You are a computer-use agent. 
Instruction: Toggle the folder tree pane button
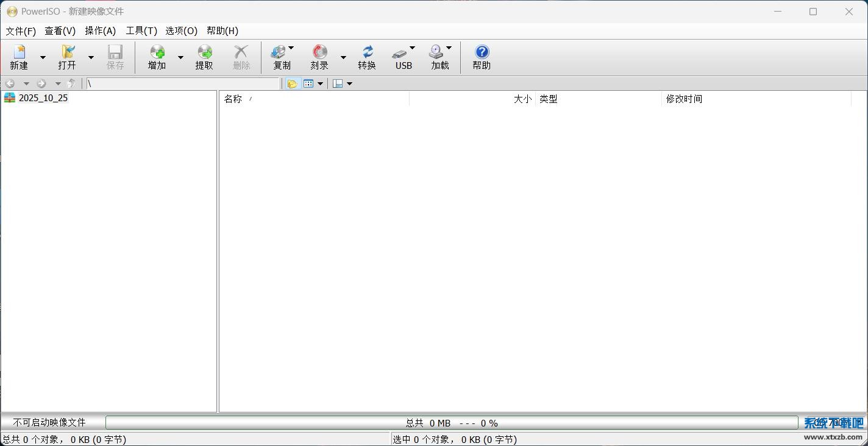[292, 83]
